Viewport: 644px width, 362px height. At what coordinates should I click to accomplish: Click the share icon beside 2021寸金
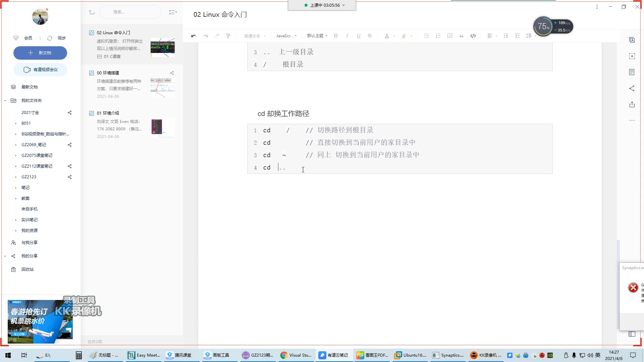point(70,113)
